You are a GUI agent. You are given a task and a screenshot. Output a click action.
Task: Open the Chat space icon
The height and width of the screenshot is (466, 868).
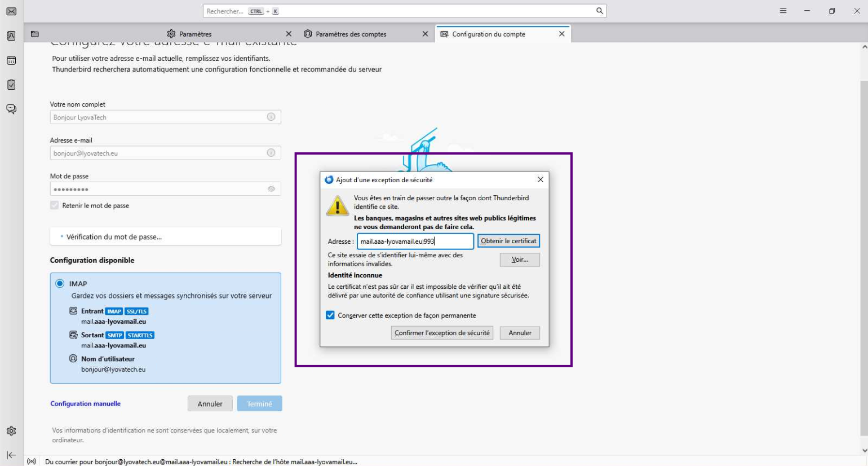(11, 109)
